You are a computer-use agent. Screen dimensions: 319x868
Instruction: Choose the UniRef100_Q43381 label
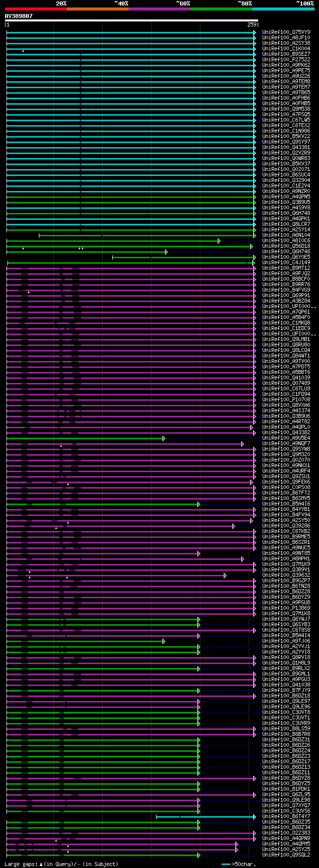click(286, 147)
